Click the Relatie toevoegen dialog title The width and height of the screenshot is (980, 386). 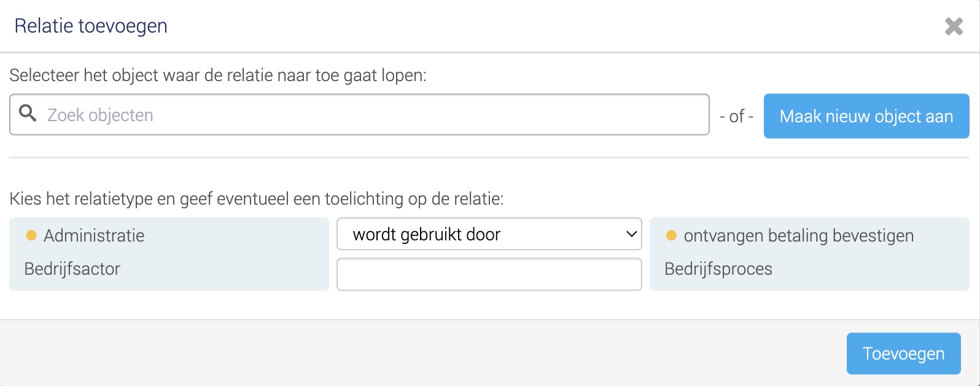coord(91,26)
